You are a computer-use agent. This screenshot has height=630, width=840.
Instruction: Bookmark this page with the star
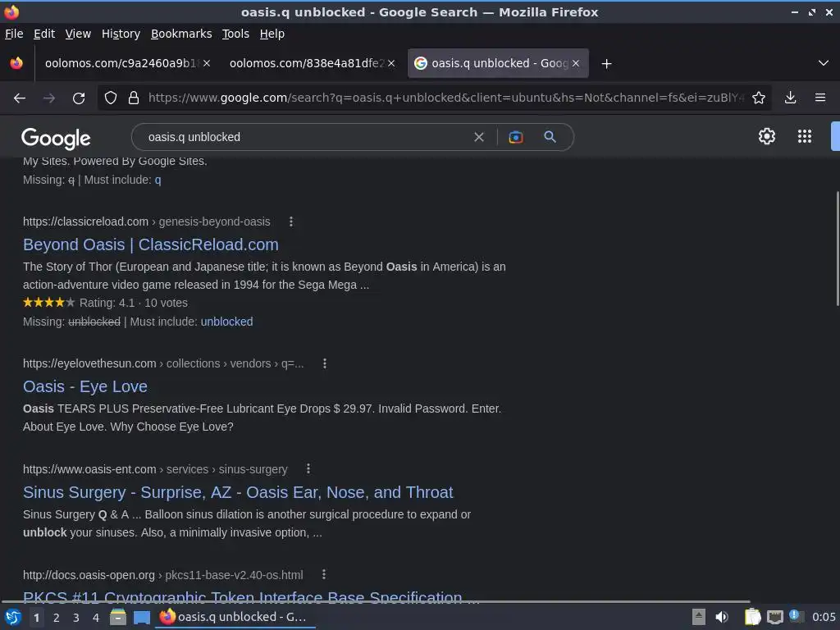coord(759,98)
